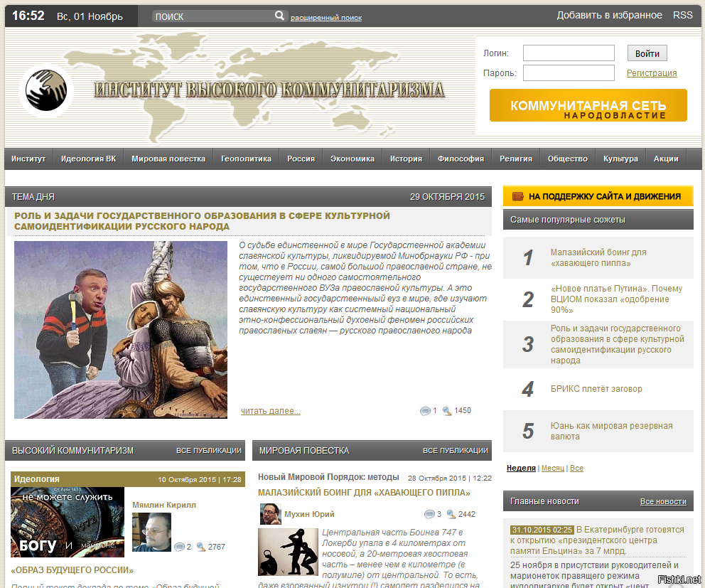Go to the Россия section

coord(301,159)
